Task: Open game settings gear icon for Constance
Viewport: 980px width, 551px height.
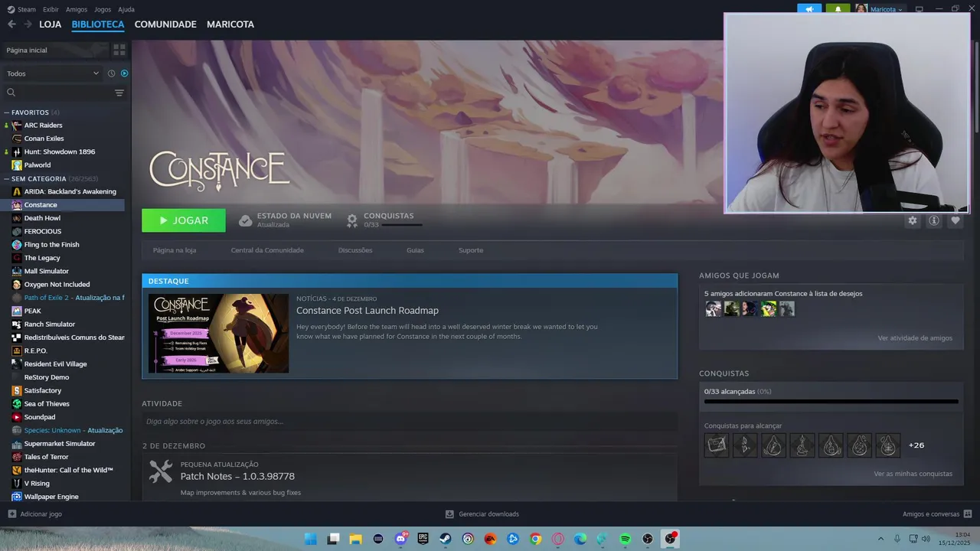Action: pyautogui.click(x=912, y=220)
